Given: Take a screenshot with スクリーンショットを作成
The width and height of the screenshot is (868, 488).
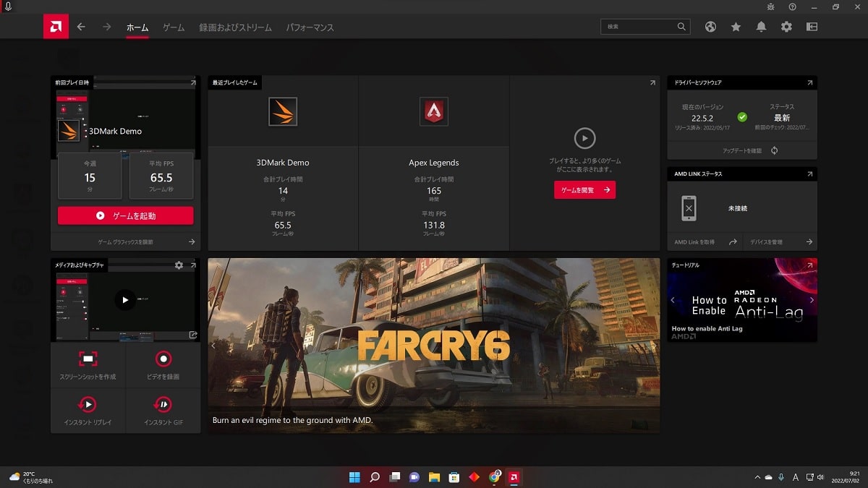Looking at the screenshot, I should pyautogui.click(x=88, y=365).
